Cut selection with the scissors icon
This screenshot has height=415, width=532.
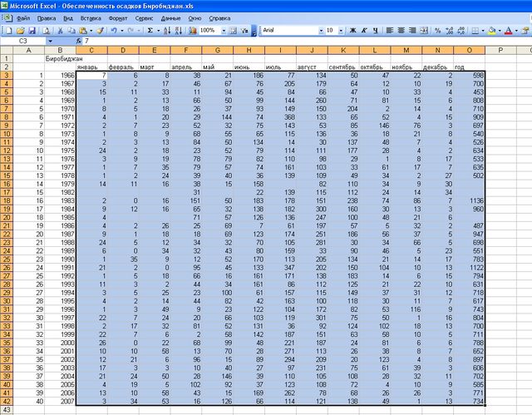(60, 31)
